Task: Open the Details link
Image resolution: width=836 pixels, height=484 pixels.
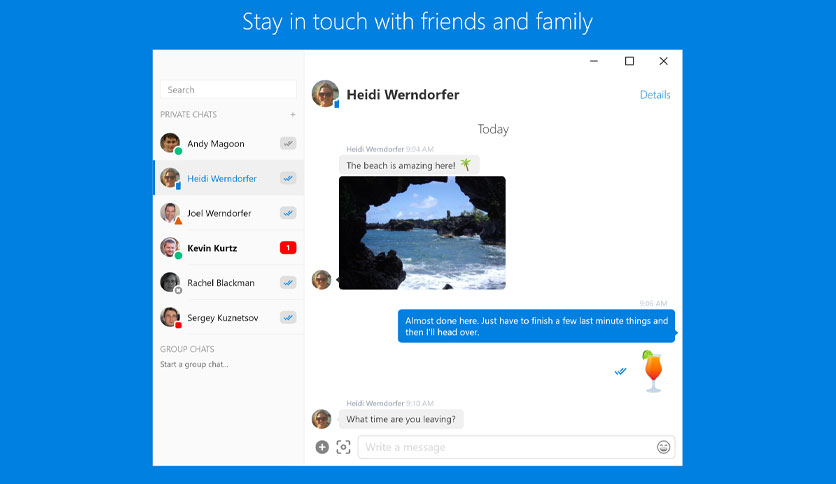Action: point(655,95)
